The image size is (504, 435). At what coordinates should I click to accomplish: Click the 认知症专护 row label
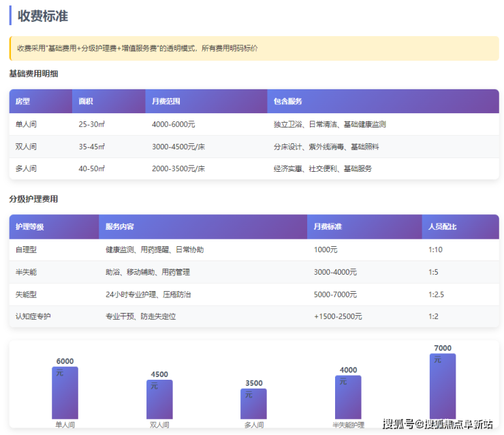tap(33, 316)
